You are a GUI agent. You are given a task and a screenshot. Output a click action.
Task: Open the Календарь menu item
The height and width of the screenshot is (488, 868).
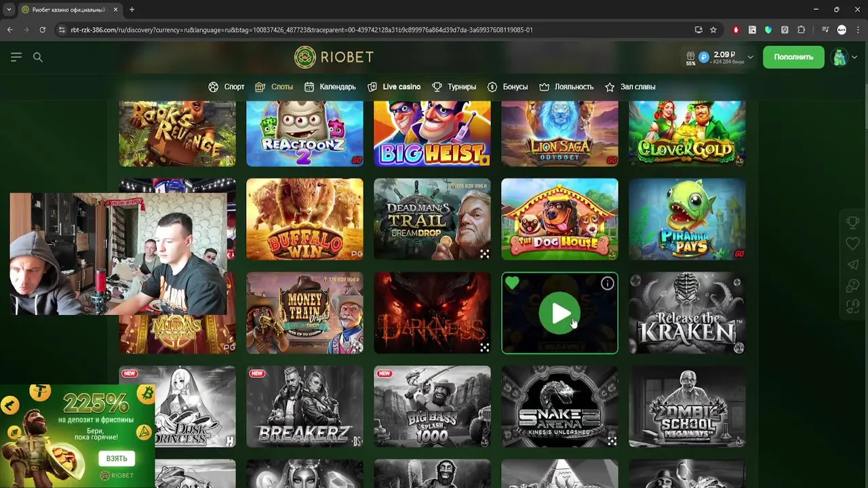pyautogui.click(x=330, y=87)
